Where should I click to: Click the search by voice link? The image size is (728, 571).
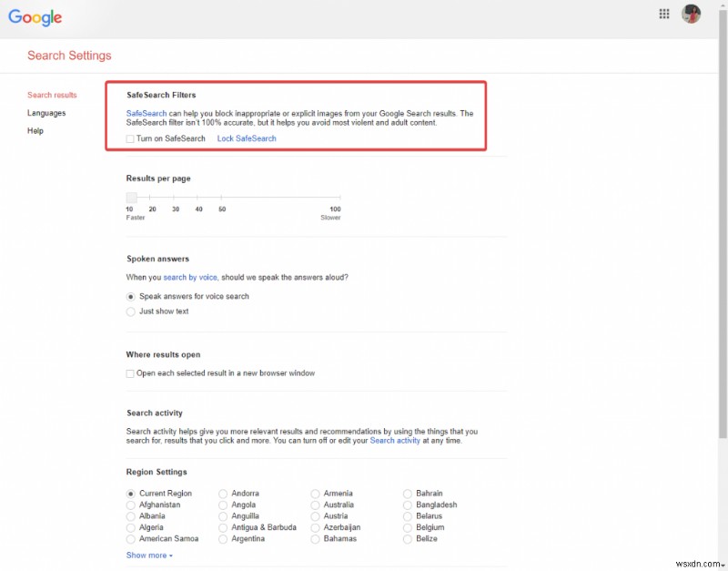point(187,277)
